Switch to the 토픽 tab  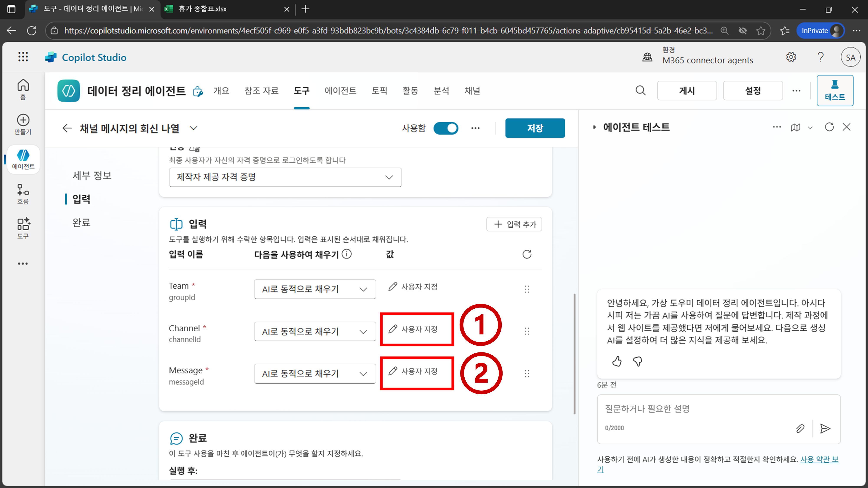pos(379,91)
